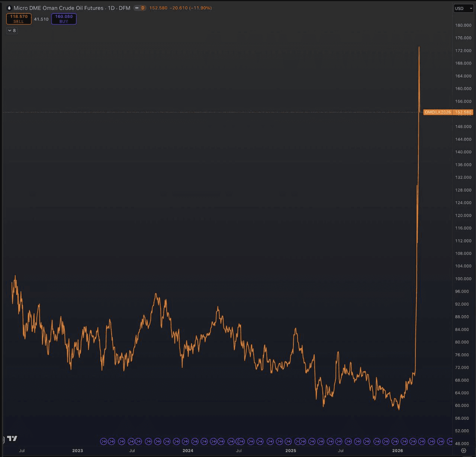The image size is (476, 457).
Task: Click the oil drop symbol icon
Action: point(9,8)
